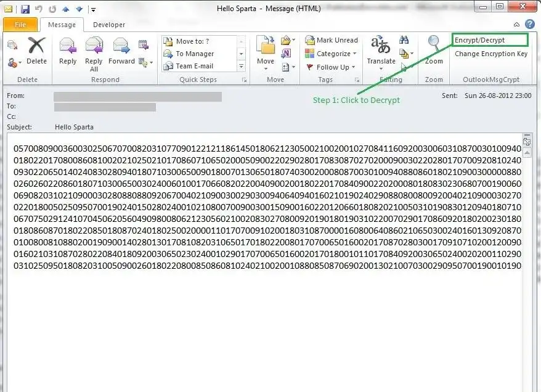Click the blurred To recipient field
Viewport: 541px width, 392px height.
click(x=105, y=107)
